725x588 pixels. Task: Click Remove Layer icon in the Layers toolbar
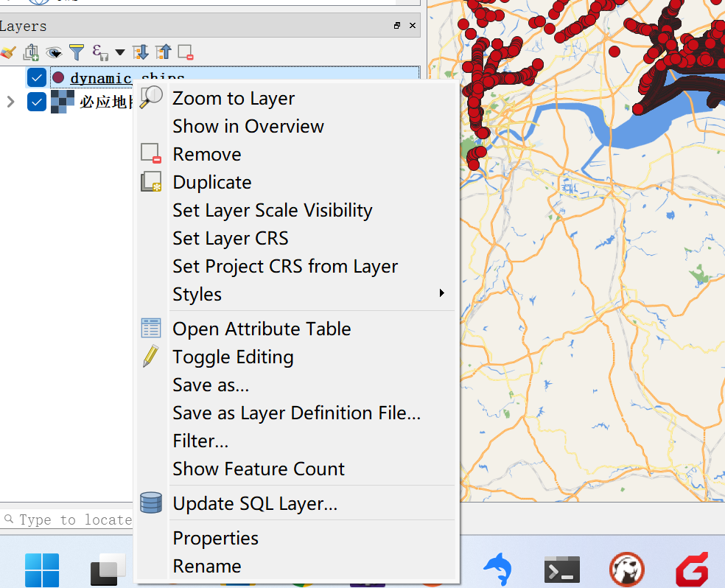pyautogui.click(x=186, y=52)
